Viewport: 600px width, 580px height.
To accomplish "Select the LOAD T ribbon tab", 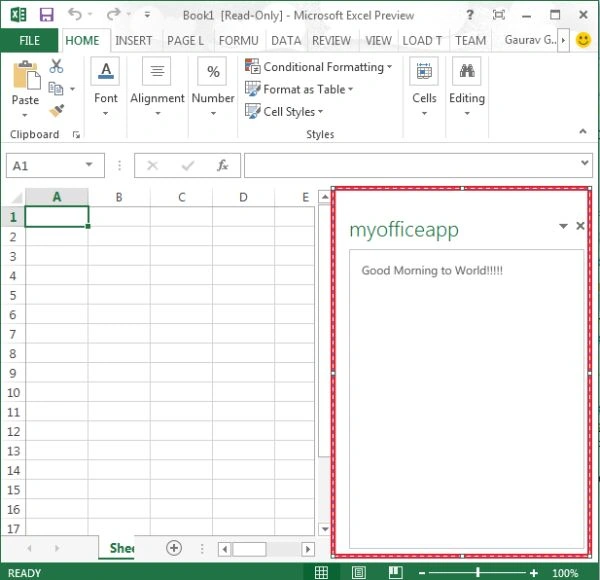I will click(x=422, y=40).
